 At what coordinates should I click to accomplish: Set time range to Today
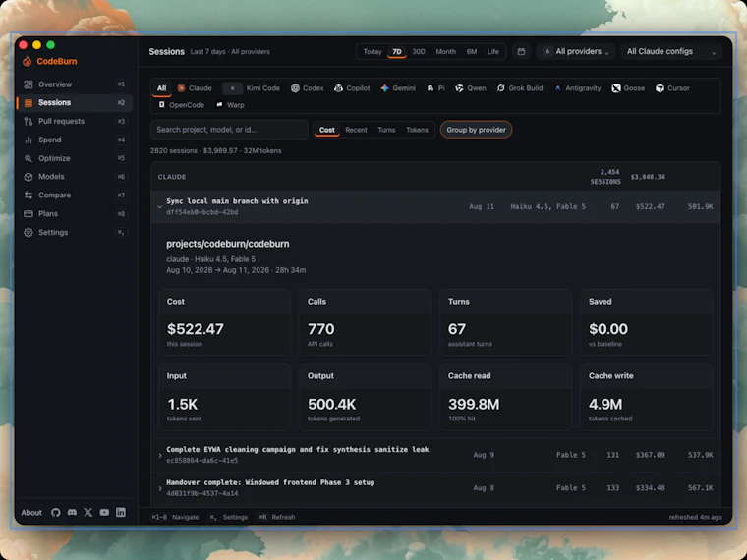tap(373, 51)
